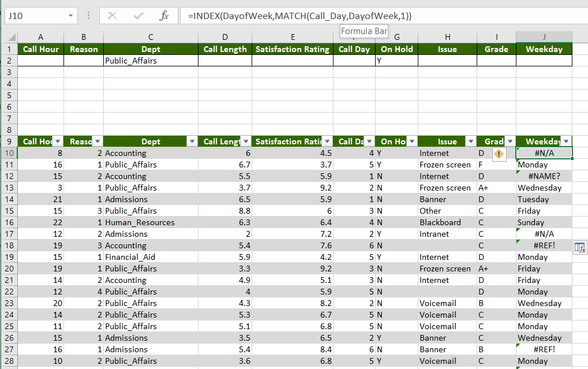Open the filter icon on the On Hold header
588x369 pixels.
[x=411, y=141]
